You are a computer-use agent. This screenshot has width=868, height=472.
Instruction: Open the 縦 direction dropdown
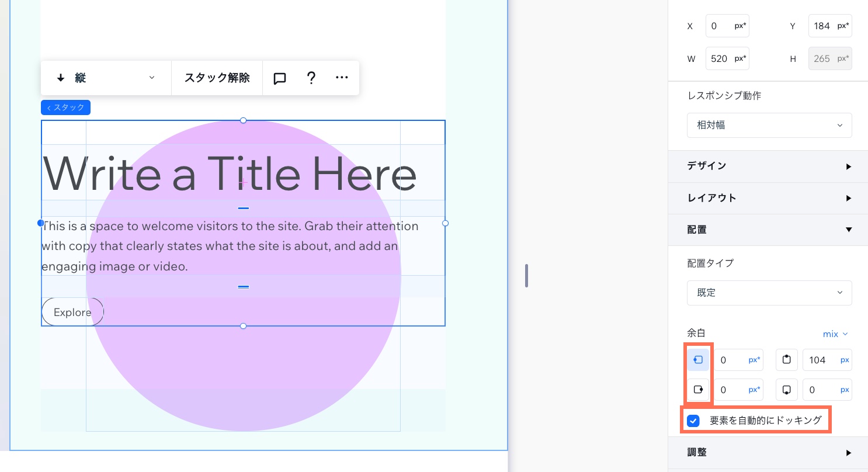(x=106, y=78)
